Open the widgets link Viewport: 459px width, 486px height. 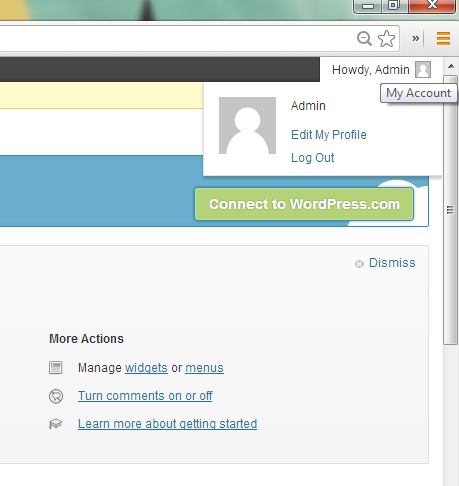[x=146, y=368]
